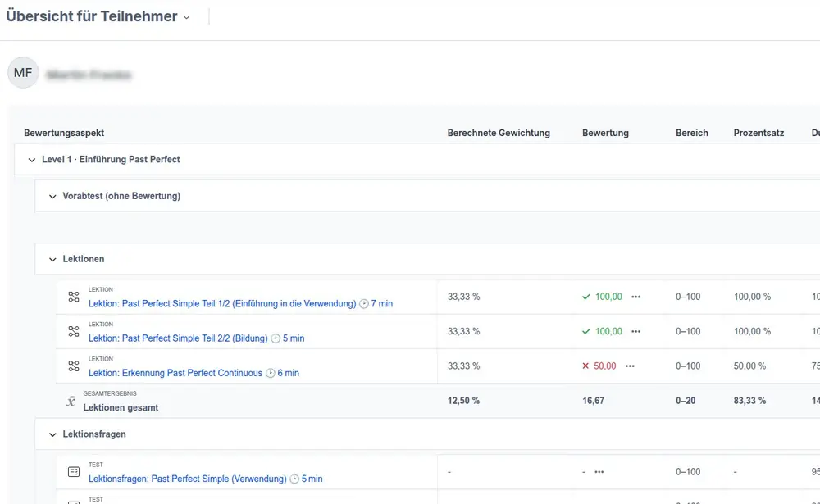Viewport: 820px width, 504px height.
Task: Click lesson icon for Past Perfect Teil 2/2
Action: [x=74, y=332]
